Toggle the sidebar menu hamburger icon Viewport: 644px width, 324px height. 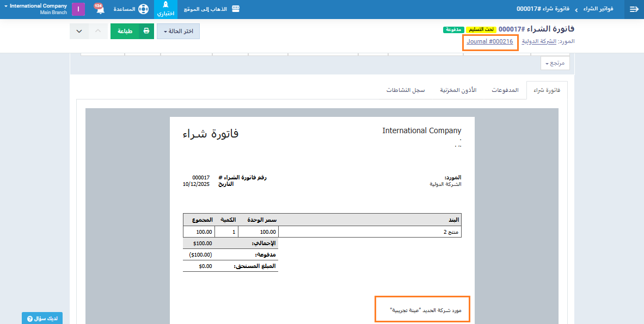pyautogui.click(x=634, y=9)
